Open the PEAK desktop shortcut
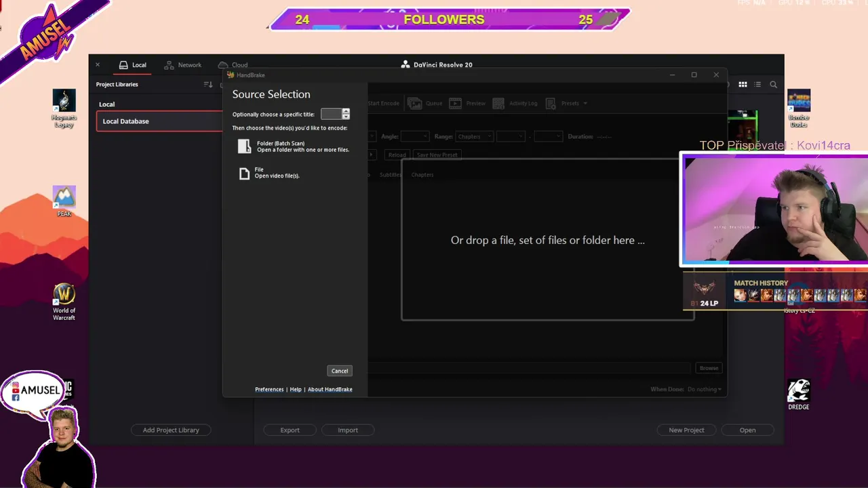868x488 pixels. 64,201
